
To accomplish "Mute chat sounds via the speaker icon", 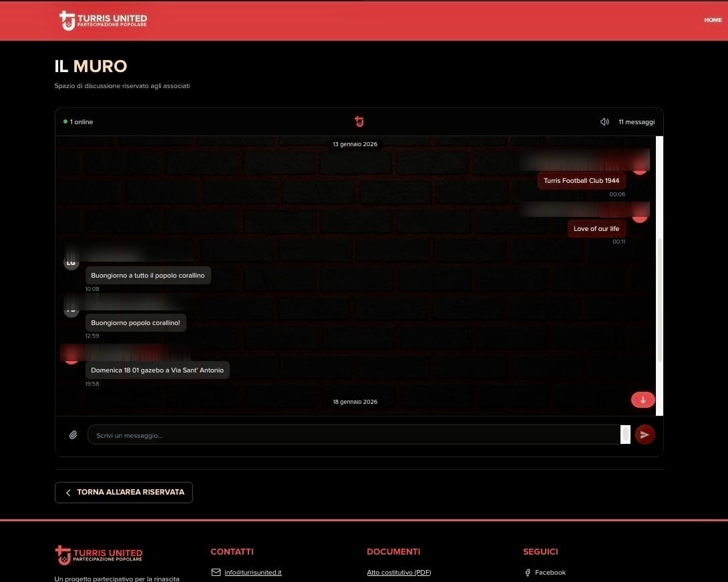I will pos(604,121).
